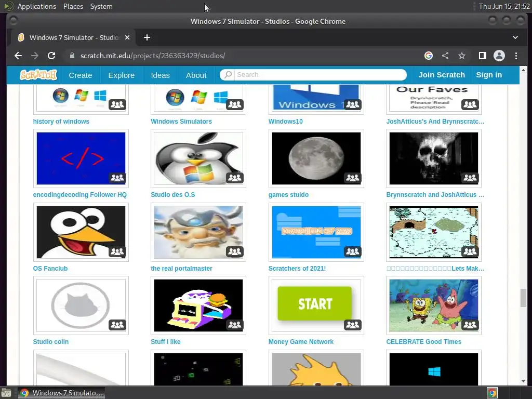Click studio icon on encodingdecoding thumbnail
This screenshot has width=532, height=399.
[x=117, y=178]
